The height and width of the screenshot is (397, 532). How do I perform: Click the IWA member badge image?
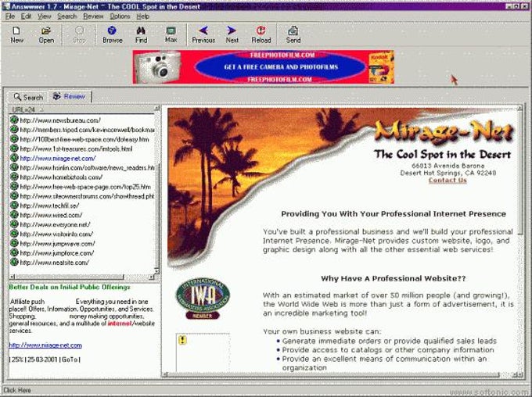203,299
